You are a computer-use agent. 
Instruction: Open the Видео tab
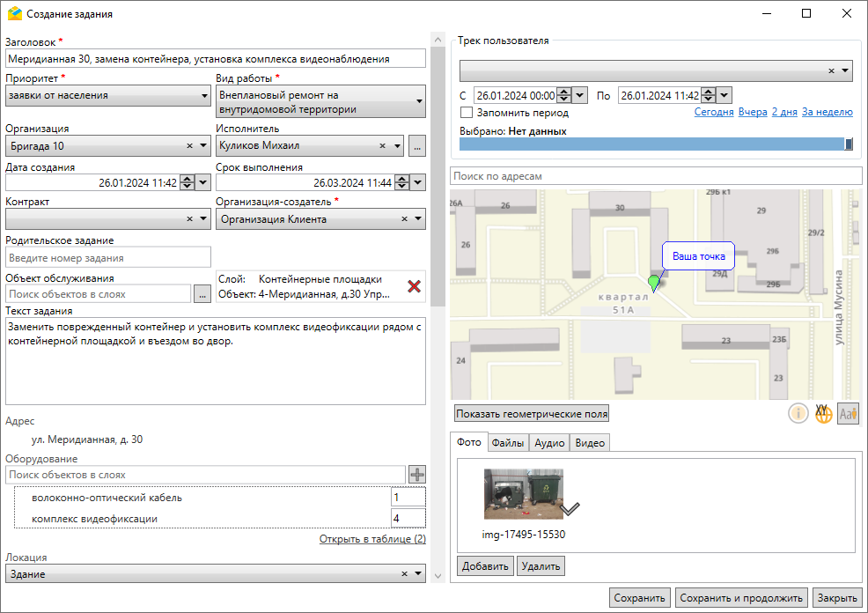coord(590,443)
